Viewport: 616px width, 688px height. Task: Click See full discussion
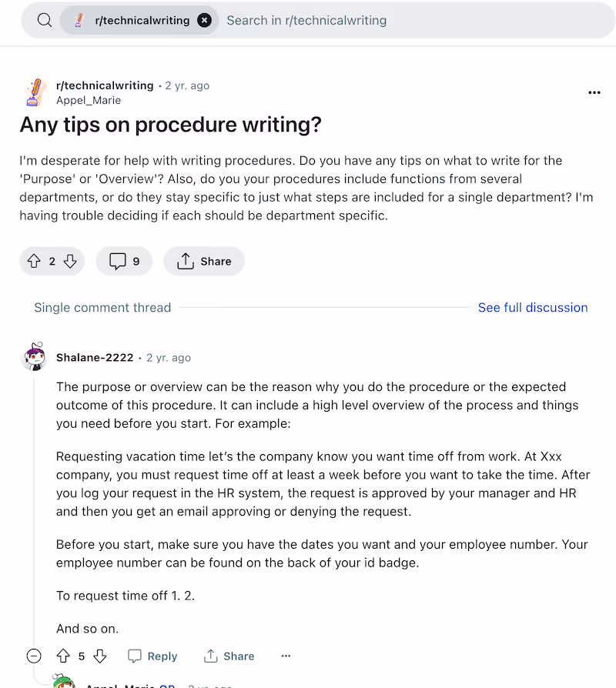point(533,307)
